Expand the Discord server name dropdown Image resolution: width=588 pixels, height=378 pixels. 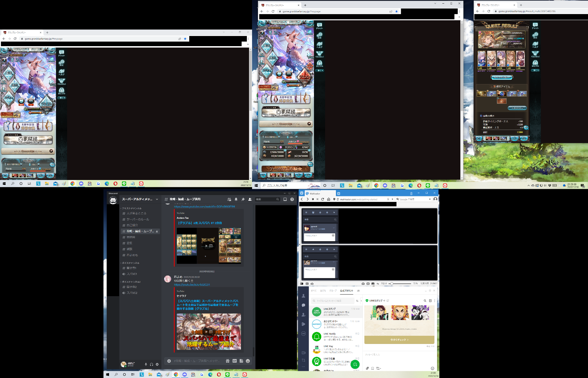pyautogui.click(x=157, y=199)
